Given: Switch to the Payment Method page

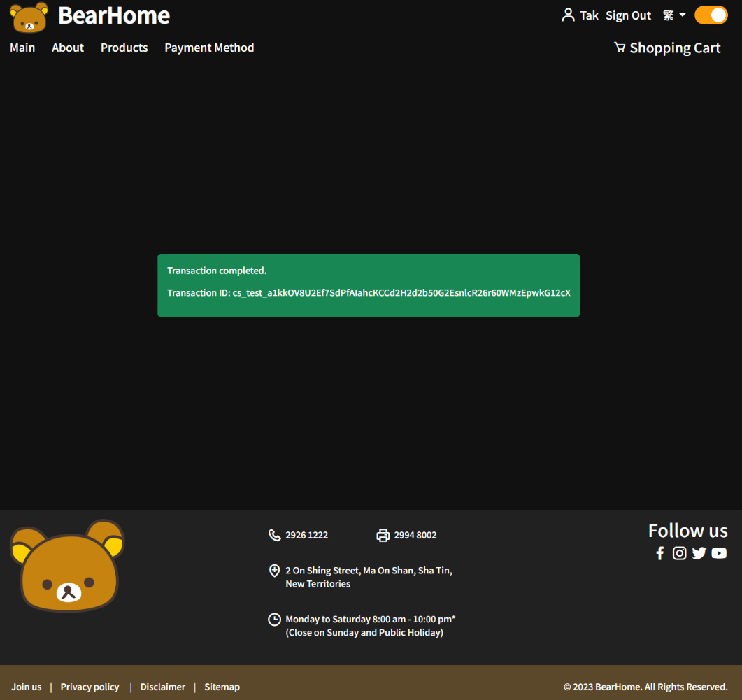Looking at the screenshot, I should click(209, 48).
